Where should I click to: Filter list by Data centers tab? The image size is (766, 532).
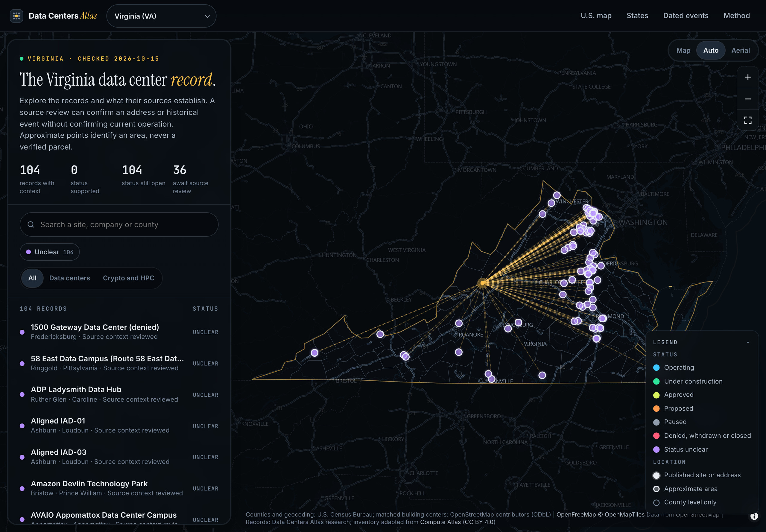point(70,278)
